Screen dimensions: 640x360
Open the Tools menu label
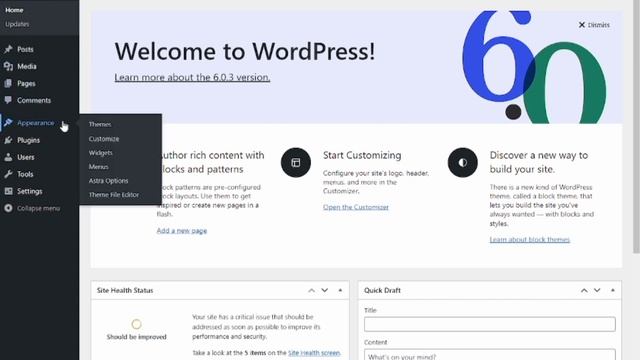pos(25,174)
